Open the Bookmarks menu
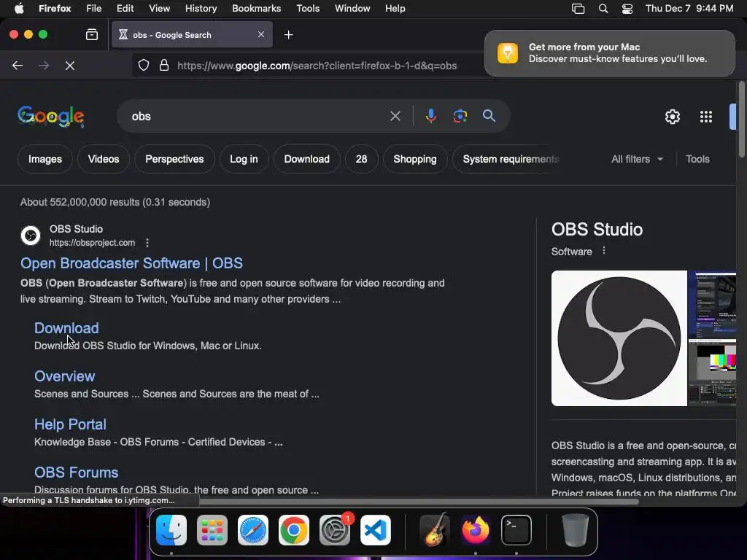This screenshot has height=560, width=747. [256, 8]
